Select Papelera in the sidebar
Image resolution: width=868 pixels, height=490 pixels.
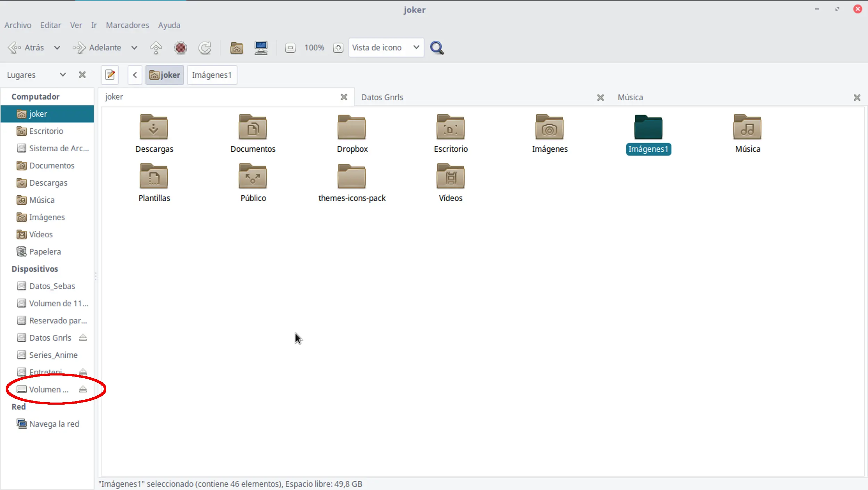45,252
